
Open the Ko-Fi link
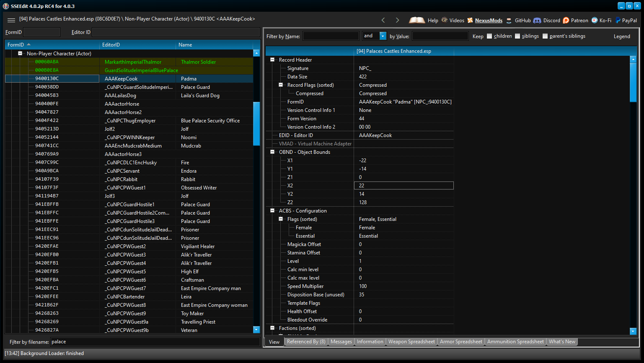[601, 20]
